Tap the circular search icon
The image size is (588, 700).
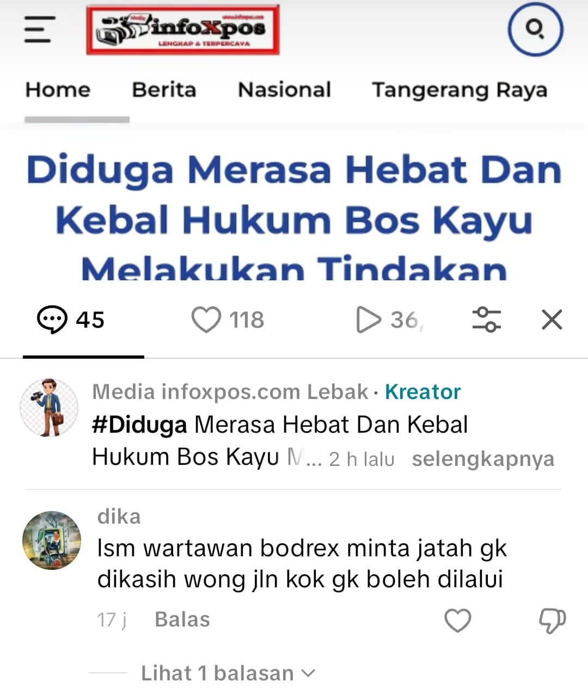click(x=535, y=29)
